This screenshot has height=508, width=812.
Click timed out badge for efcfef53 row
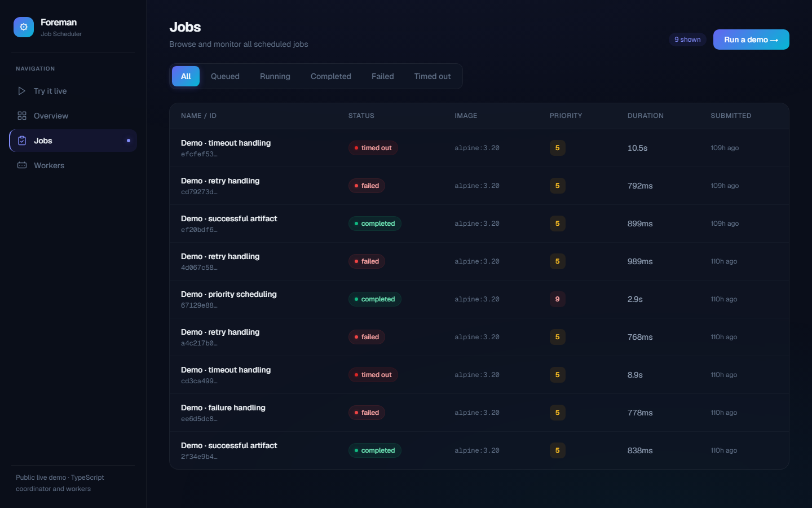pos(373,148)
